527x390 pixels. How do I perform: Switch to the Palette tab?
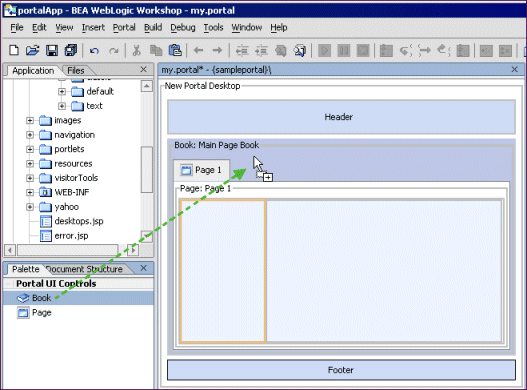pos(26,269)
